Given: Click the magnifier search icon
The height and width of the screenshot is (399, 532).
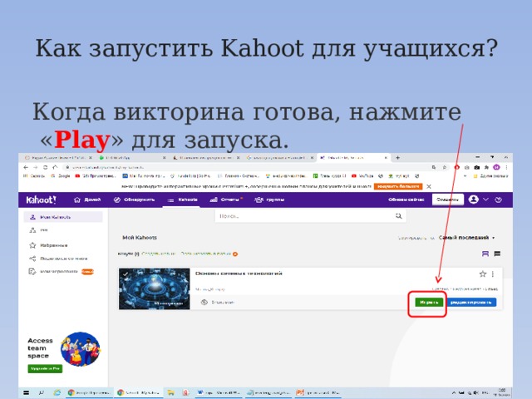Looking at the screenshot, I should (399, 216).
